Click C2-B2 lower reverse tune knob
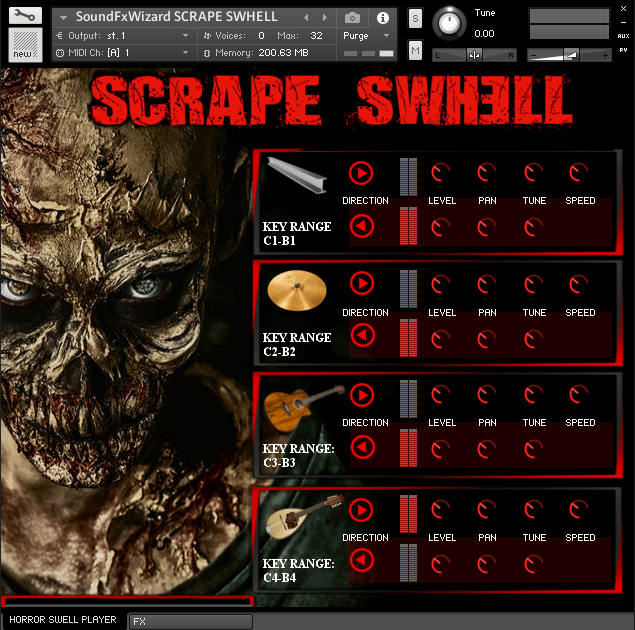635x630 pixels. tap(533, 340)
